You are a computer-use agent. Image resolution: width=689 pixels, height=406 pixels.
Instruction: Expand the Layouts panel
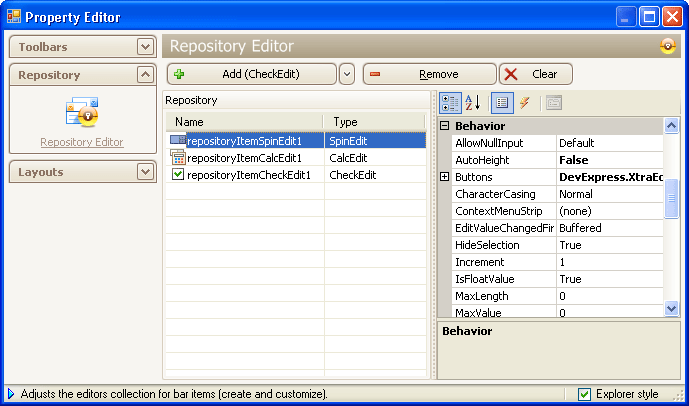[145, 171]
